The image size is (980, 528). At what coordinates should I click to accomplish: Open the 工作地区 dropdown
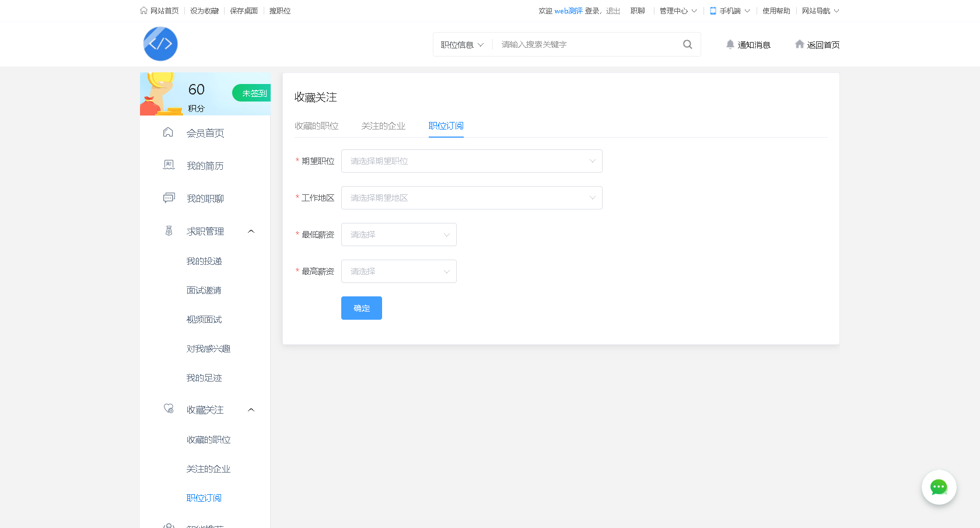point(471,198)
